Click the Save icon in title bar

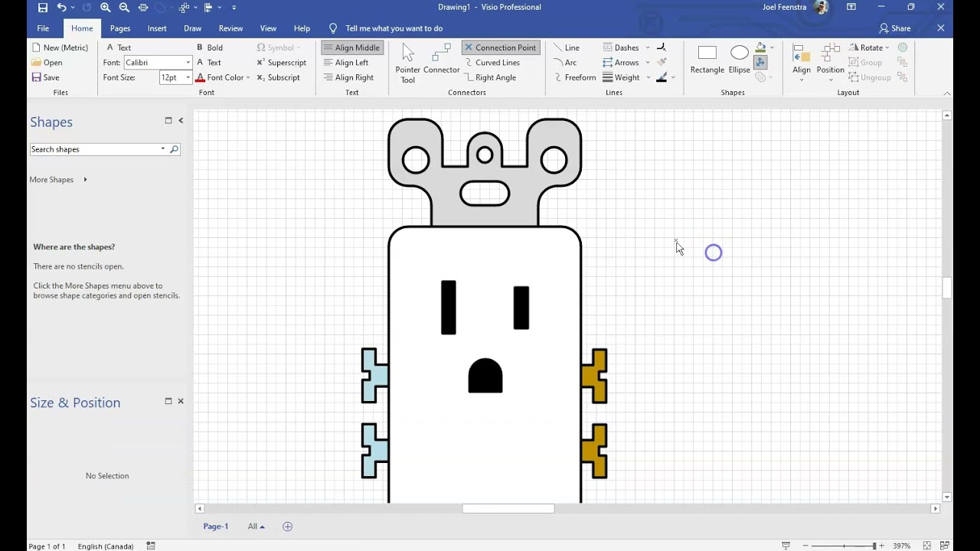pyautogui.click(x=43, y=8)
